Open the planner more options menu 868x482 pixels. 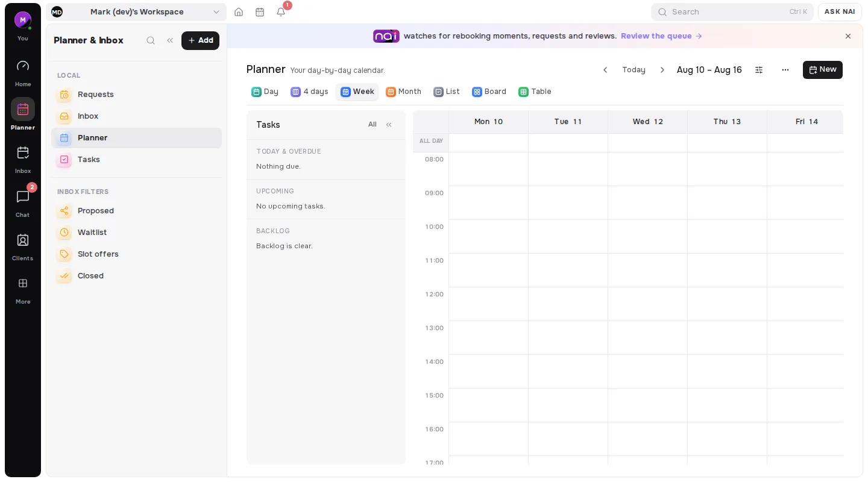click(x=785, y=70)
